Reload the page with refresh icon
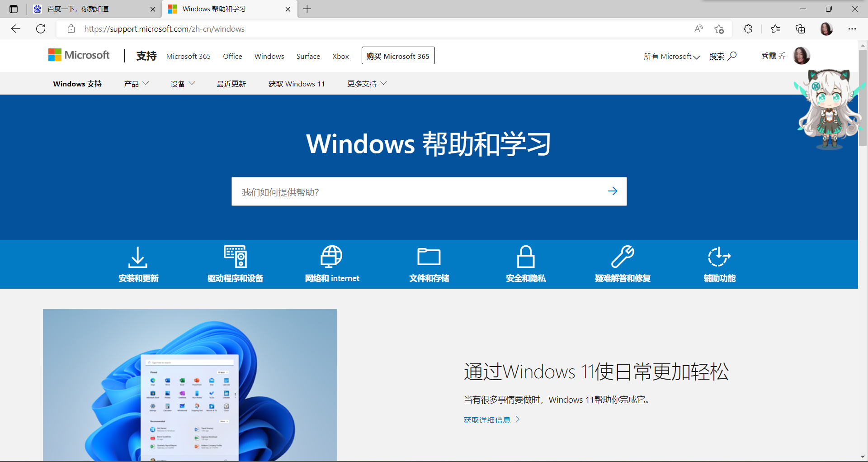This screenshot has width=868, height=462. point(41,29)
